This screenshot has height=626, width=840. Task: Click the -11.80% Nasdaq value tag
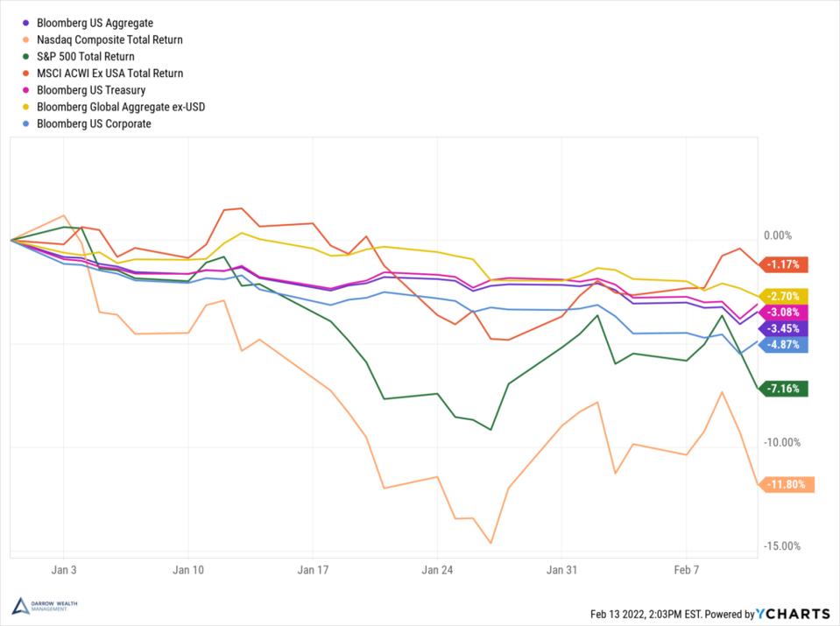point(786,484)
